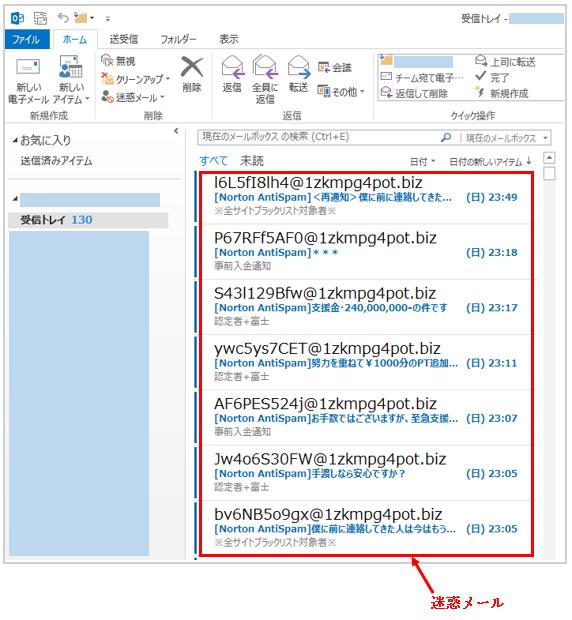Switch to the Send/Receive (送受信) tab

click(124, 39)
